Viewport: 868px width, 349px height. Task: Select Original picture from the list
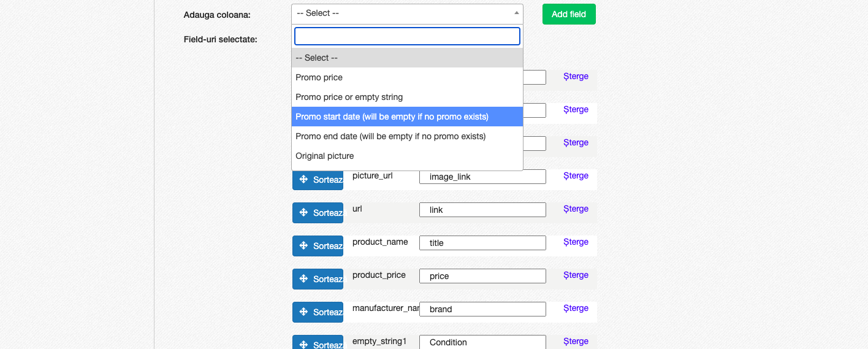(407, 156)
